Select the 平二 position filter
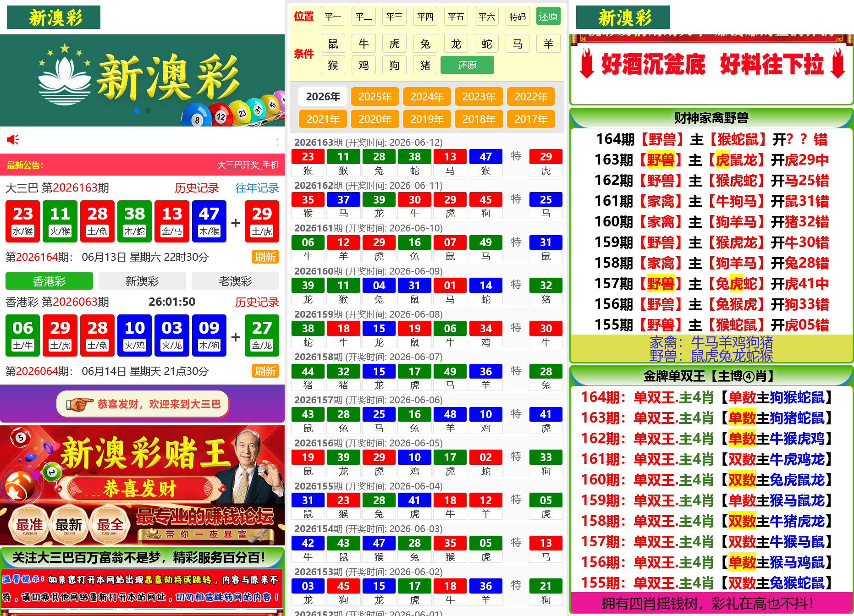 364,16
